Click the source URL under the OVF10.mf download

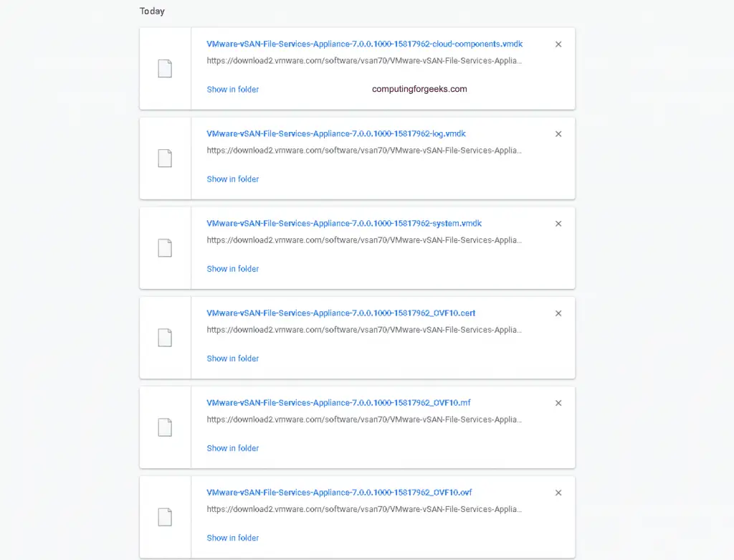tap(364, 419)
